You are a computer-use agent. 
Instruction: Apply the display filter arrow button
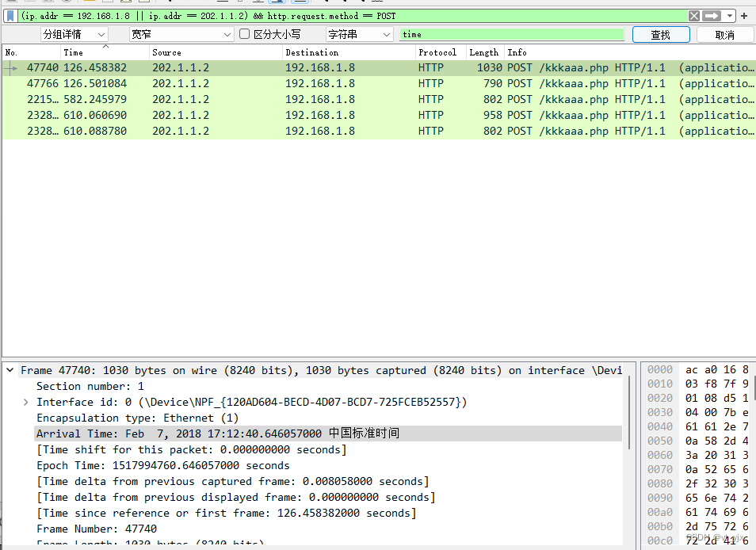click(712, 16)
